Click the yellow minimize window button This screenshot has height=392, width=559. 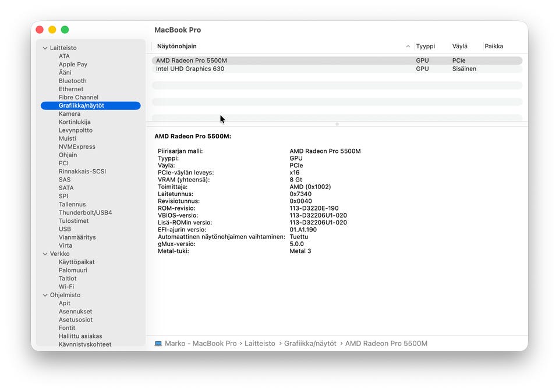tap(52, 30)
